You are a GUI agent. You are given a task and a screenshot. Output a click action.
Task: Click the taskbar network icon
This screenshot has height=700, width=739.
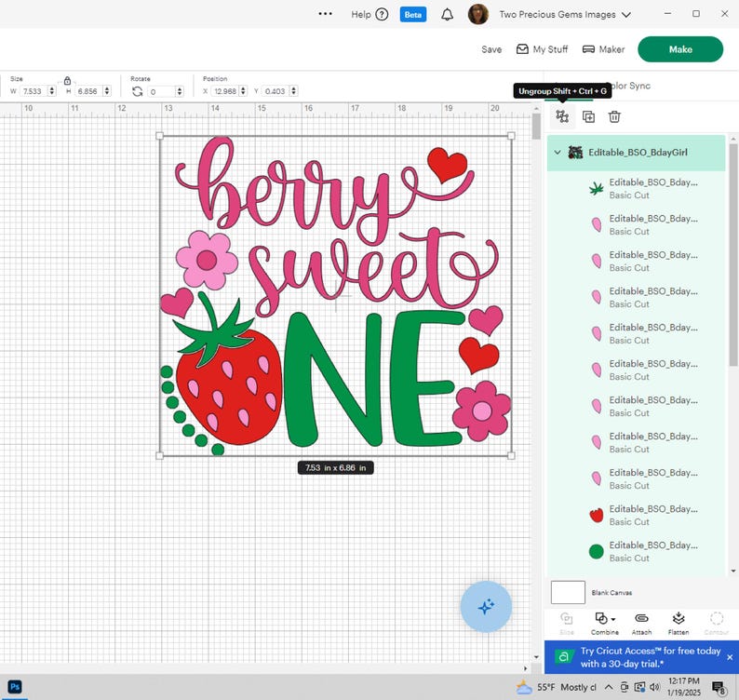(x=639, y=687)
